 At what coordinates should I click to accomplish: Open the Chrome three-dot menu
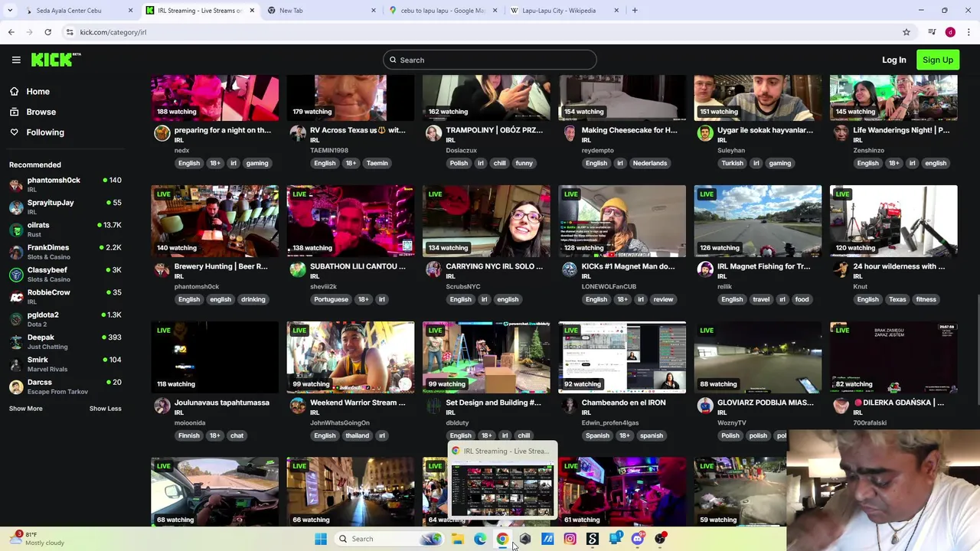(x=969, y=32)
